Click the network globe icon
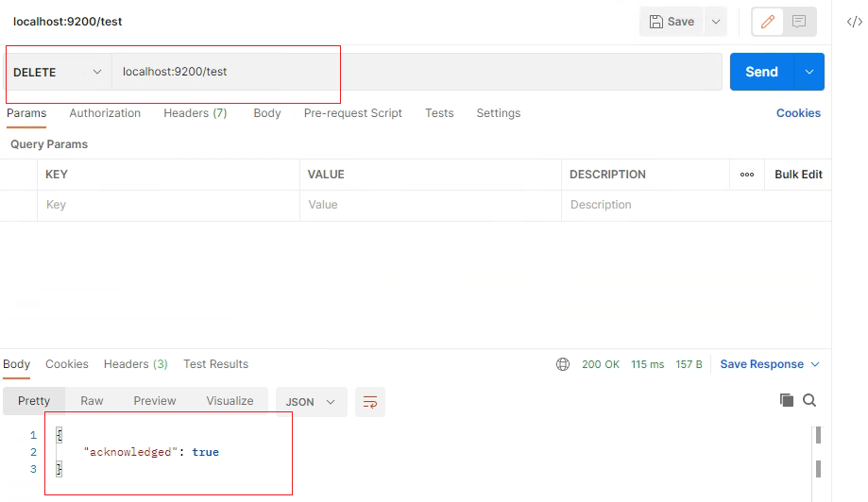This screenshot has width=868, height=502. [562, 364]
